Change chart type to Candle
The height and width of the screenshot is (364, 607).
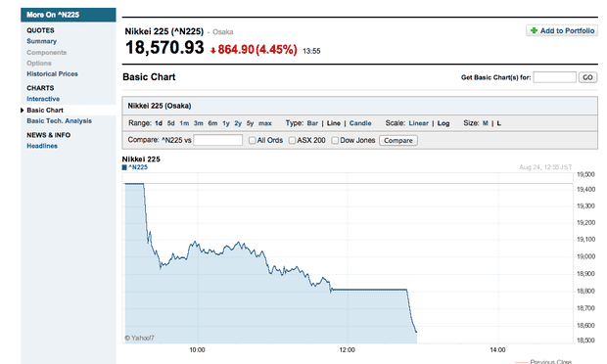(x=360, y=123)
